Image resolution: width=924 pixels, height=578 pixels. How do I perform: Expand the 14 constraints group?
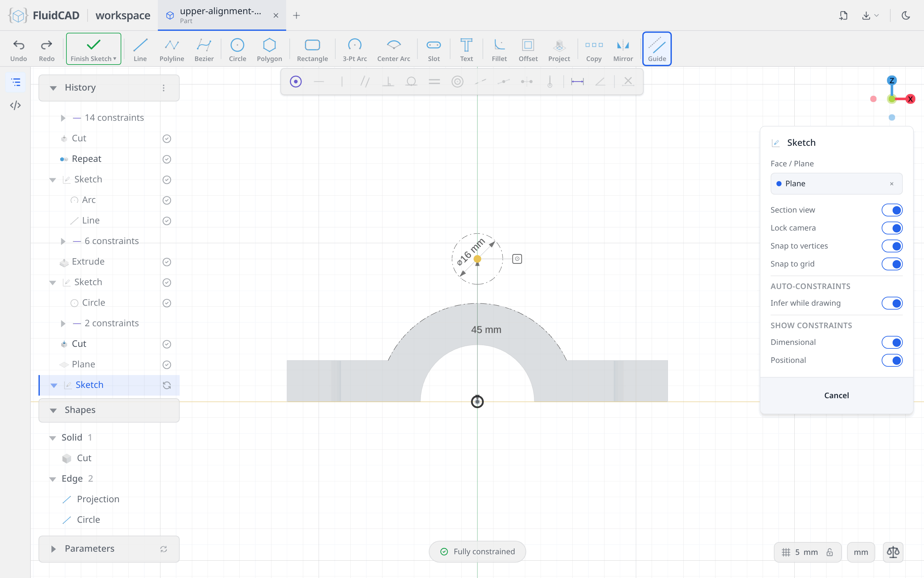63,118
